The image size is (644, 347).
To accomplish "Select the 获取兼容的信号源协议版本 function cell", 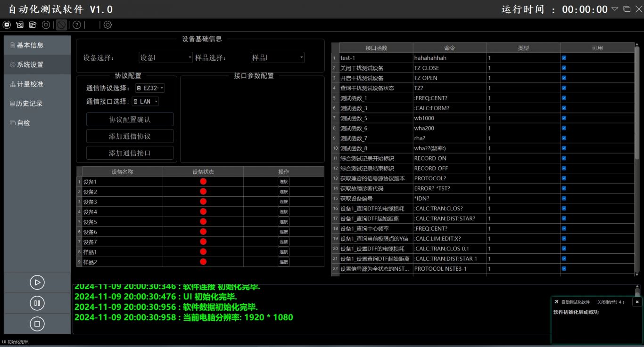I will pos(376,178).
